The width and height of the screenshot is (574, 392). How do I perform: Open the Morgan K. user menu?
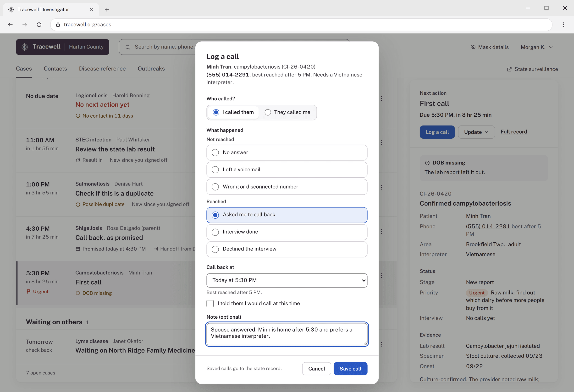pyautogui.click(x=536, y=47)
